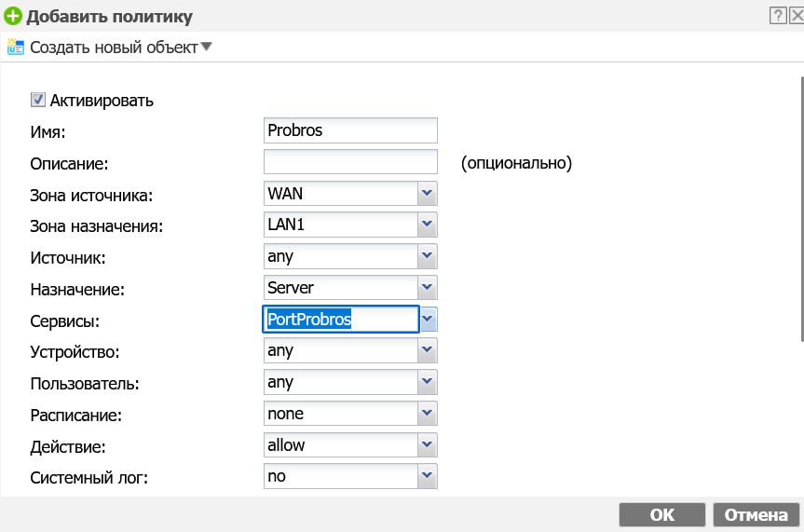Click the none schedule field
Screen dimensions: 804x532
(341, 413)
